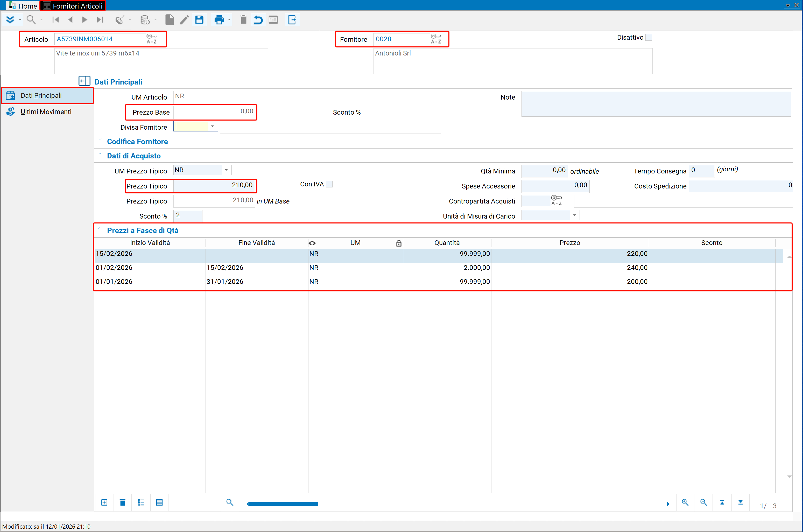This screenshot has height=532, width=803.
Task: Expand the Codifica Fornitore section
Action: pos(100,140)
